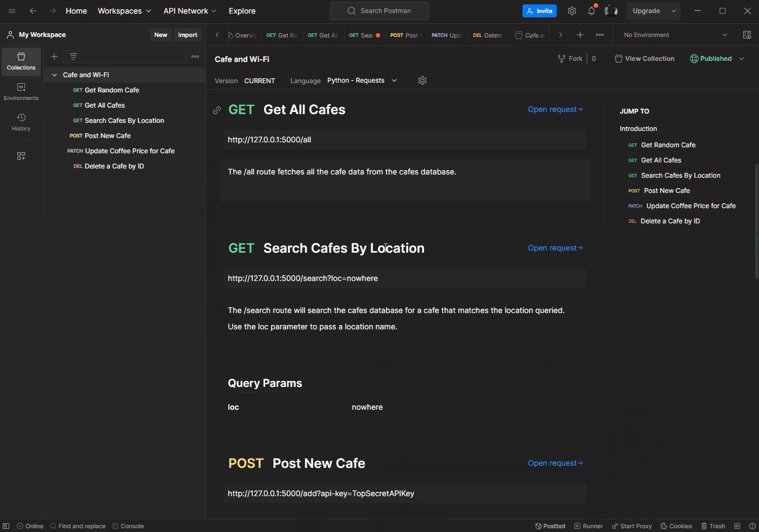759x532 pixels.
Task: Switch to the POST Post New Cafe tab
Action: point(405,35)
